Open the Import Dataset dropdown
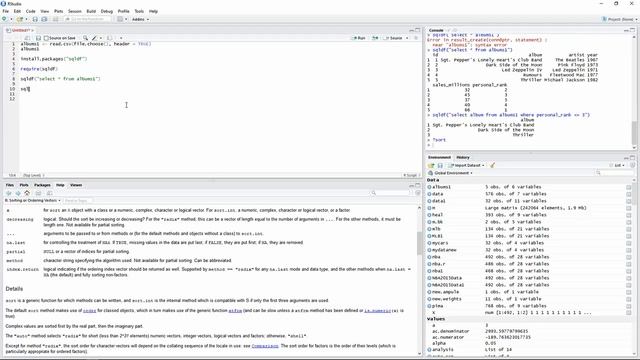Viewport: 640px width, 360px height. [466, 165]
